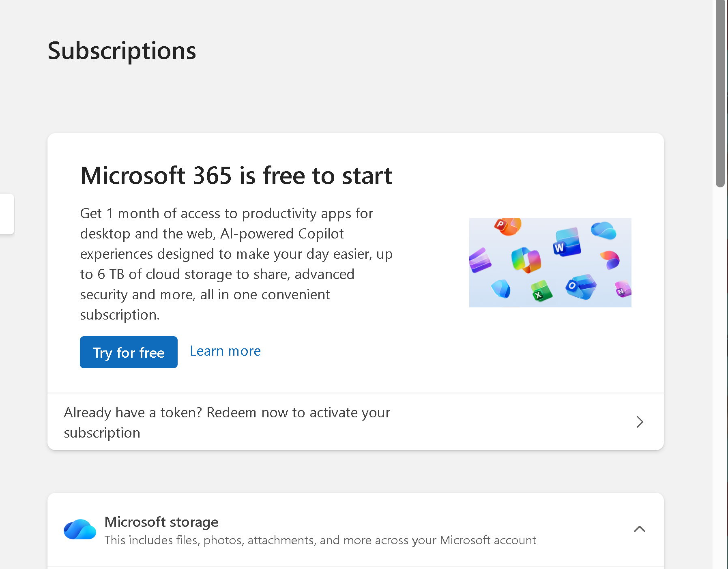Viewport: 728px width, 569px height.
Task: Click the chevron next to the redeem token row
Action: [x=640, y=422]
